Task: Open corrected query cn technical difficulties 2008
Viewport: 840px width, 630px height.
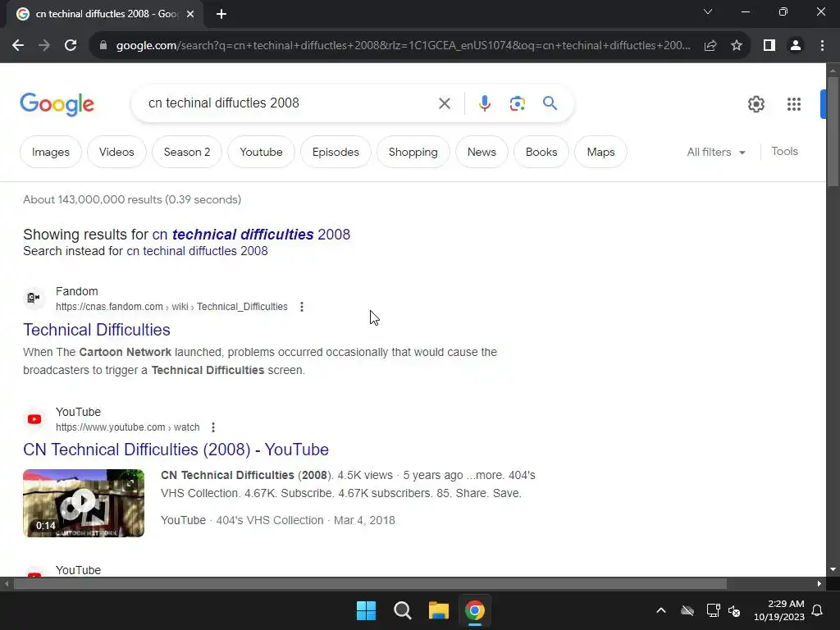Action: point(251,235)
